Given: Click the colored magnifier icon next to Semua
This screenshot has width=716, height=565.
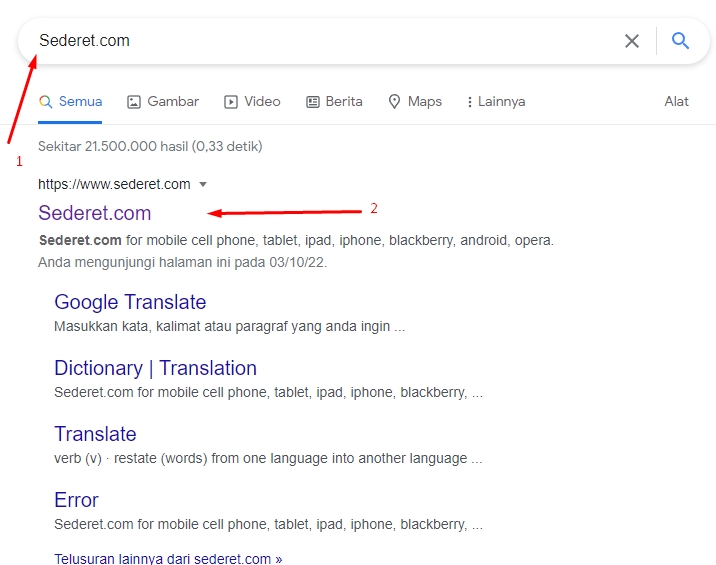Looking at the screenshot, I should (x=45, y=101).
